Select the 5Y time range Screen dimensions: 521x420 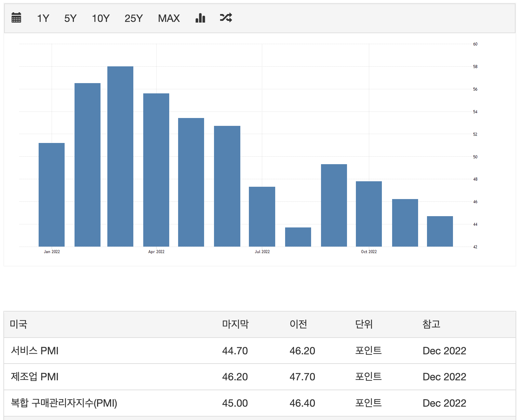pos(70,18)
